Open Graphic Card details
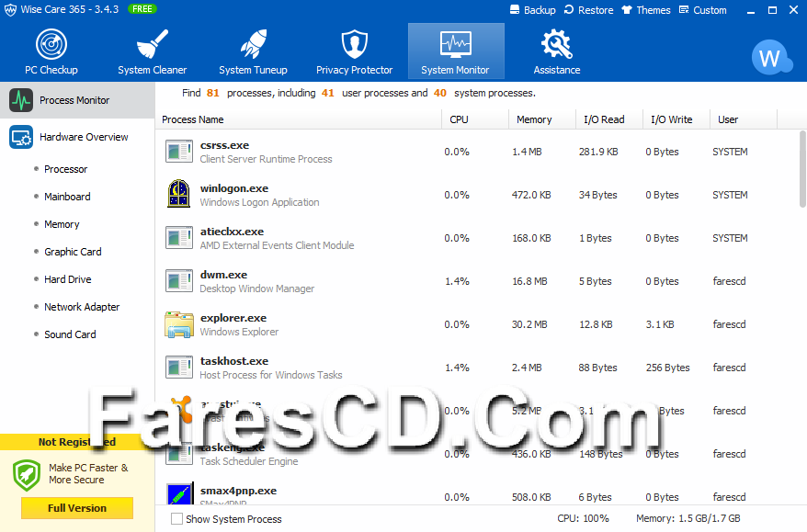 74,252
